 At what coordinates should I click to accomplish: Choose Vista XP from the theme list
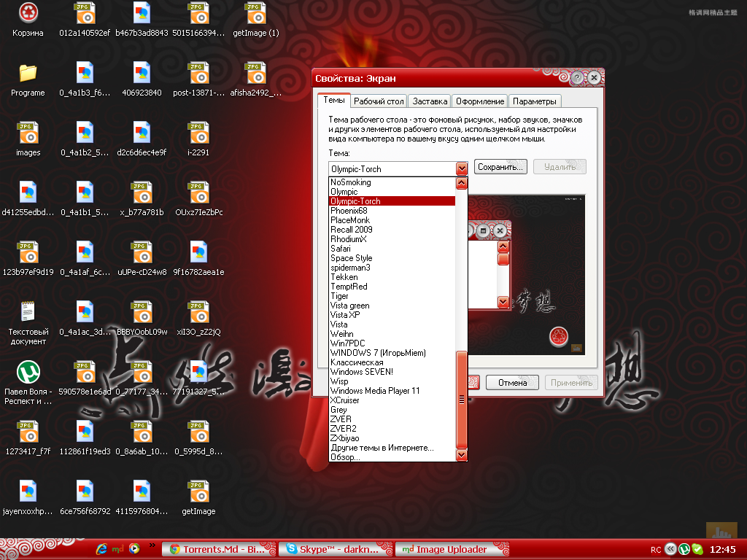345,315
